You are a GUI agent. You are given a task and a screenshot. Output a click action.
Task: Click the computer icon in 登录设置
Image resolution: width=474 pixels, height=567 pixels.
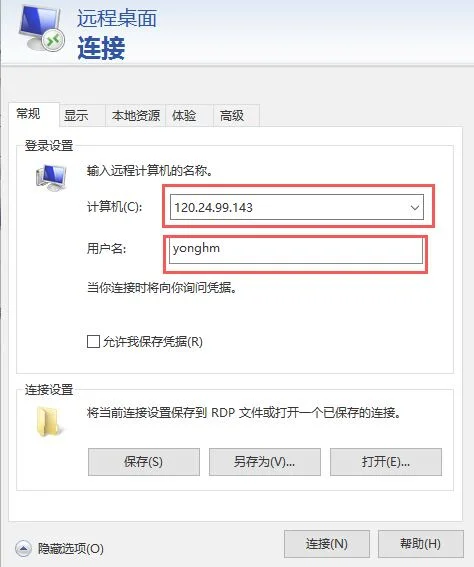pyautogui.click(x=51, y=178)
